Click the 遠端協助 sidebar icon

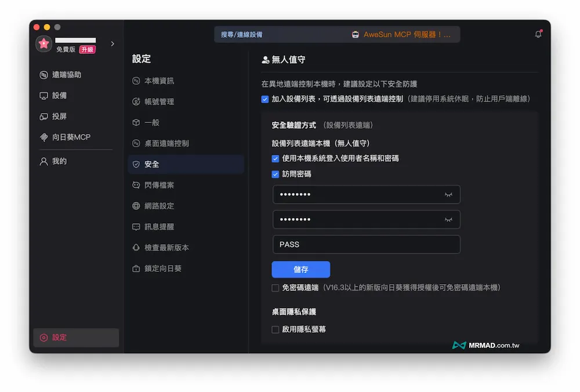pos(43,75)
